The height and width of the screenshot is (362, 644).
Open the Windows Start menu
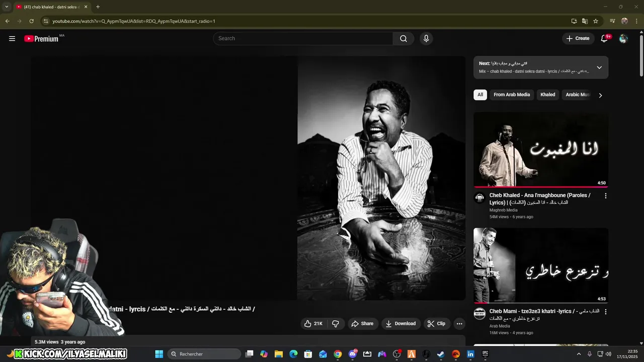click(159, 354)
